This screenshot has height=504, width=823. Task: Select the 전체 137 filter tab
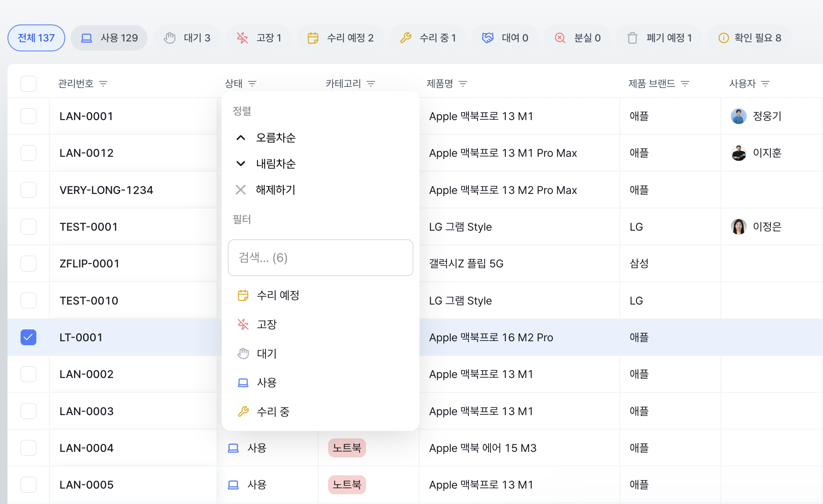36,38
